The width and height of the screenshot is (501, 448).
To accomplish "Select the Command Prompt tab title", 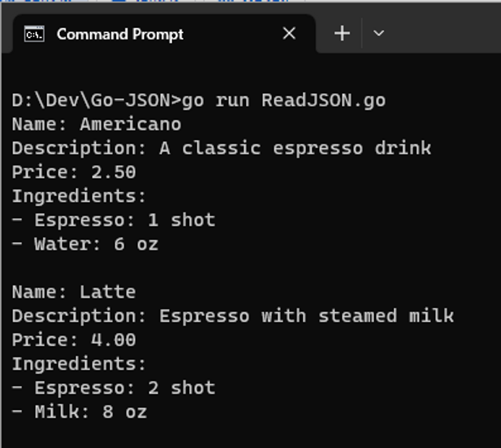I will pos(120,34).
